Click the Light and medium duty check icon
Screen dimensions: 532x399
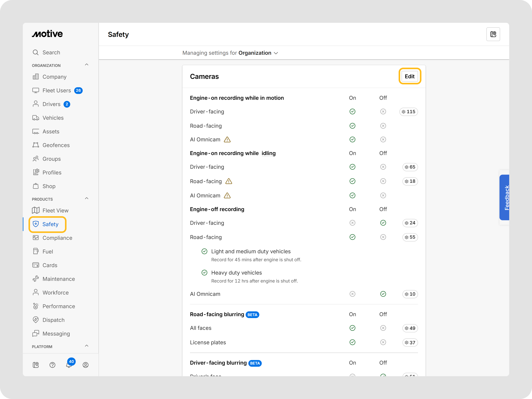click(x=204, y=251)
